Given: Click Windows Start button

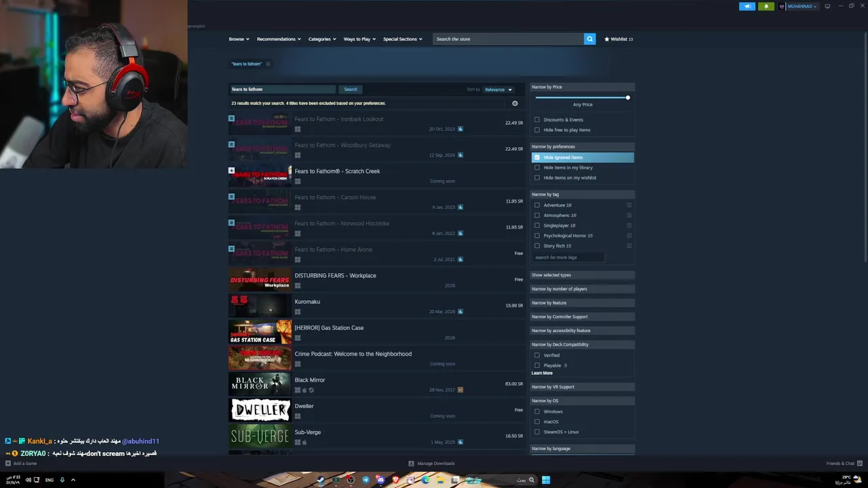Looking at the screenshot, I should (546, 480).
